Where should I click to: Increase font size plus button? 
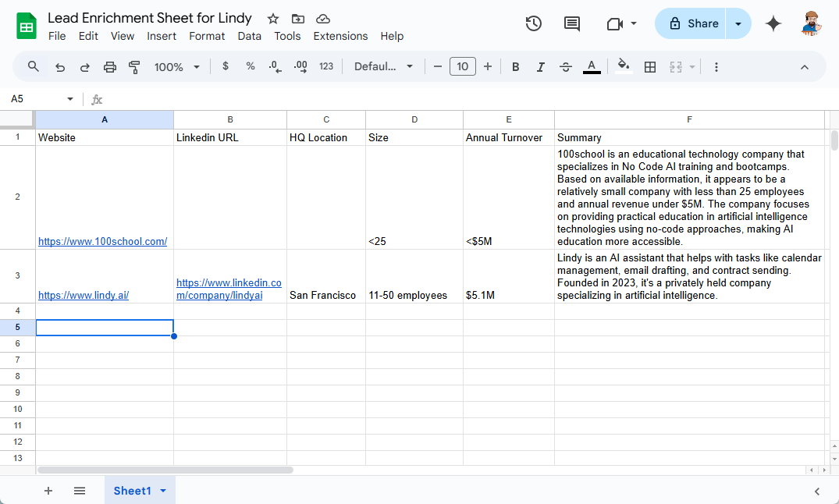488,67
